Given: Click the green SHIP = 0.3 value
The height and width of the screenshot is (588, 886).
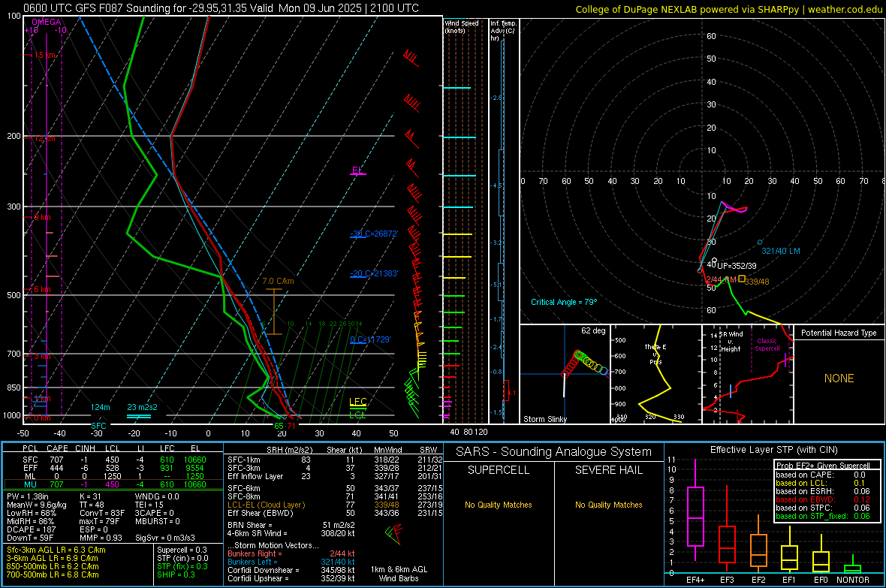Looking at the screenshot, I should point(176,574).
